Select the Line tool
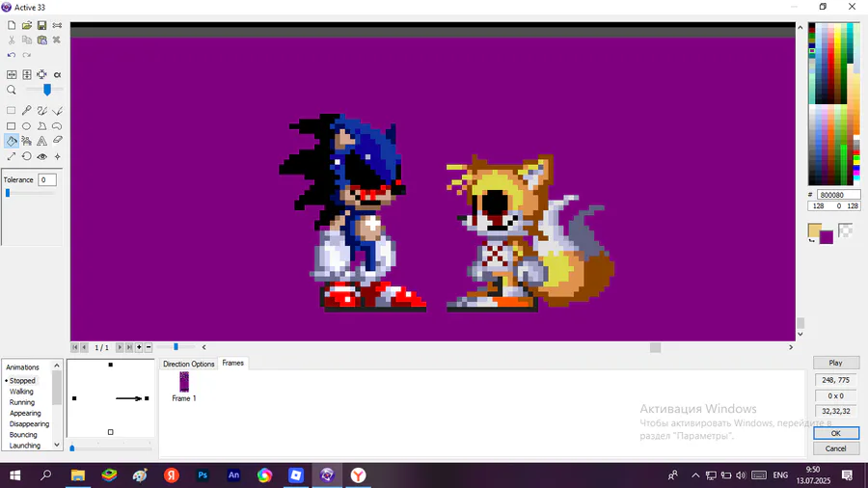The width and height of the screenshot is (868, 488). pyautogui.click(x=57, y=111)
